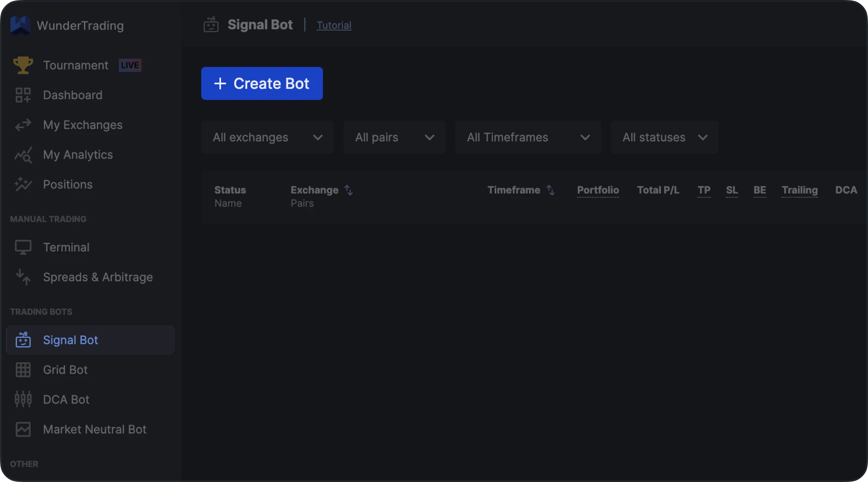Click the Grid Bot grid icon
The height and width of the screenshot is (482, 868).
[23, 370]
